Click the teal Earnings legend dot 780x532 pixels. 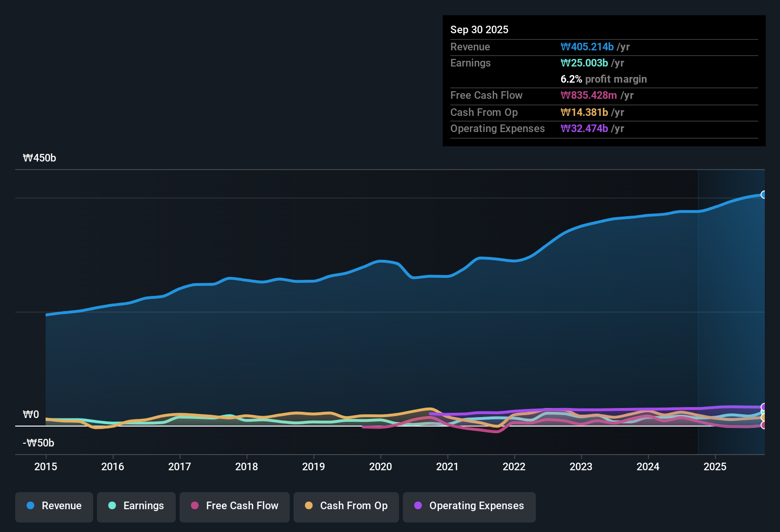[x=112, y=506]
